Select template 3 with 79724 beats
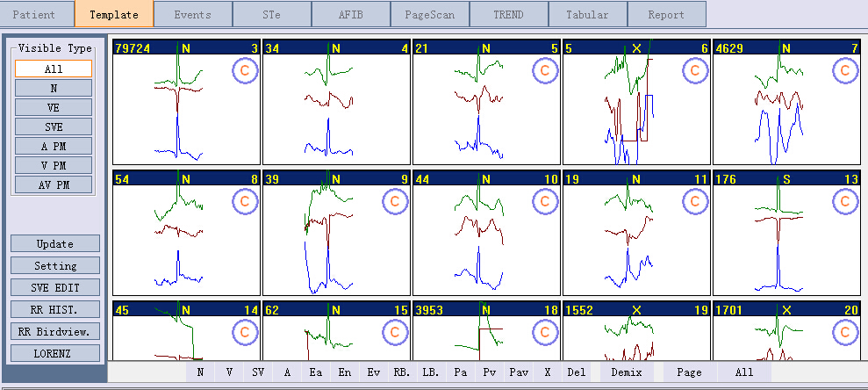 [x=186, y=102]
